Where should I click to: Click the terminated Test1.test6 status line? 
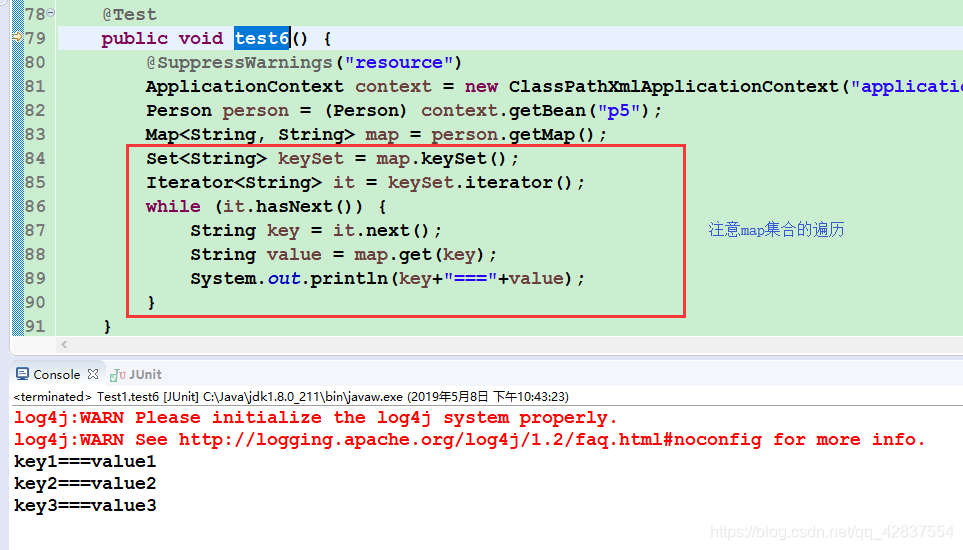click(x=291, y=397)
